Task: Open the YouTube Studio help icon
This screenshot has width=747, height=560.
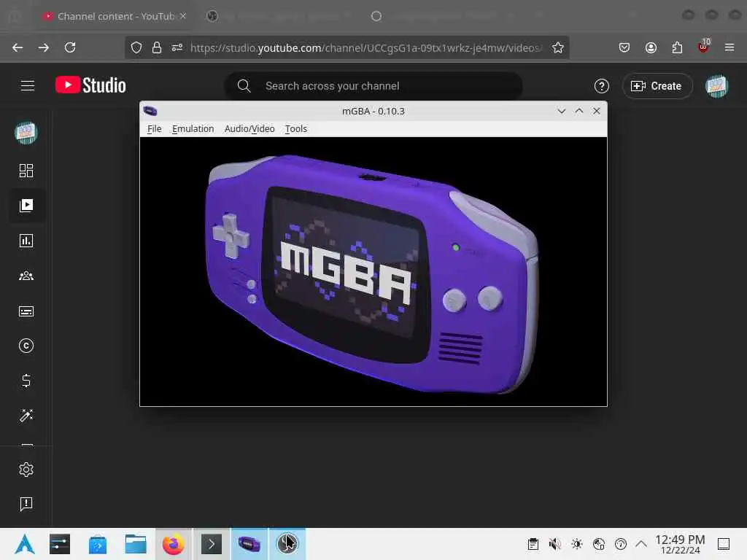Action: coord(601,86)
